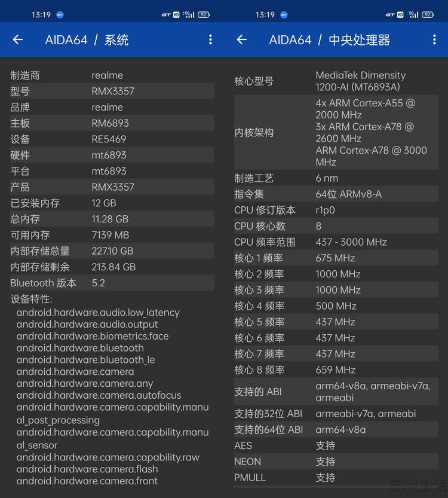Select the 内核架构 row
The image size is (448, 498).
pyautogui.click(x=336, y=132)
